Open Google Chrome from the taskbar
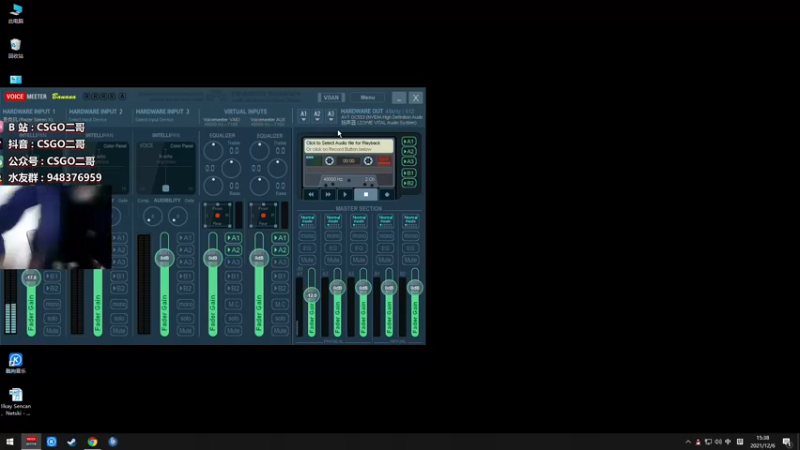 coord(92,442)
